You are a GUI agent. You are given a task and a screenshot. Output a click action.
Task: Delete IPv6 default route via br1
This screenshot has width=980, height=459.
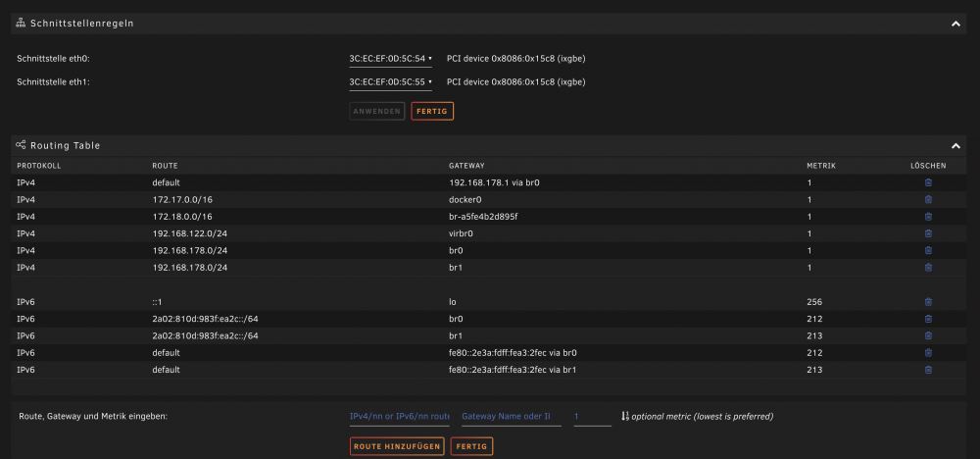click(x=928, y=370)
